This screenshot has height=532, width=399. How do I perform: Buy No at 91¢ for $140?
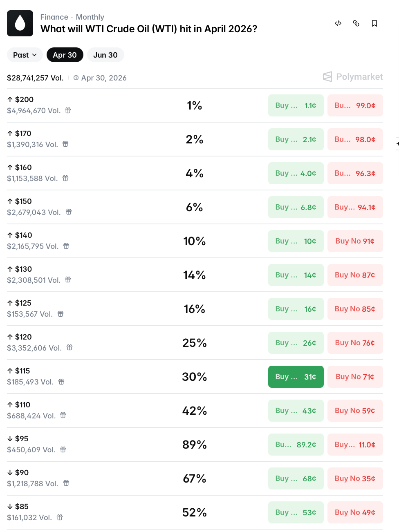click(355, 241)
